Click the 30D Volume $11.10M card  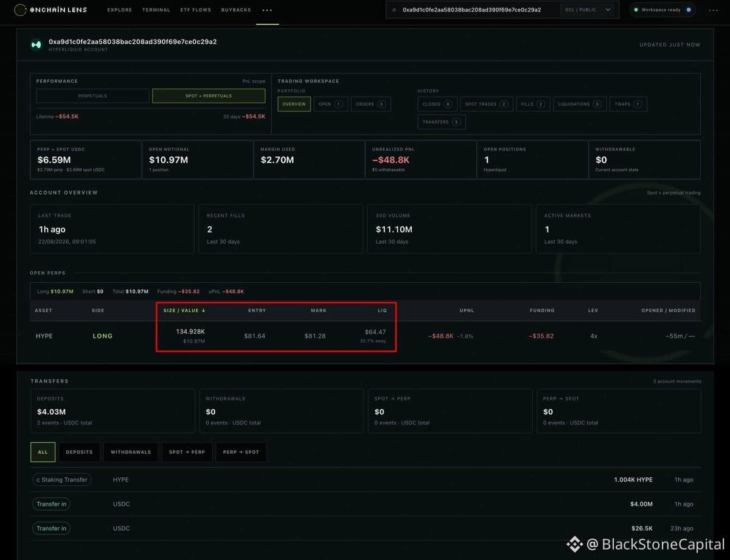coord(449,229)
